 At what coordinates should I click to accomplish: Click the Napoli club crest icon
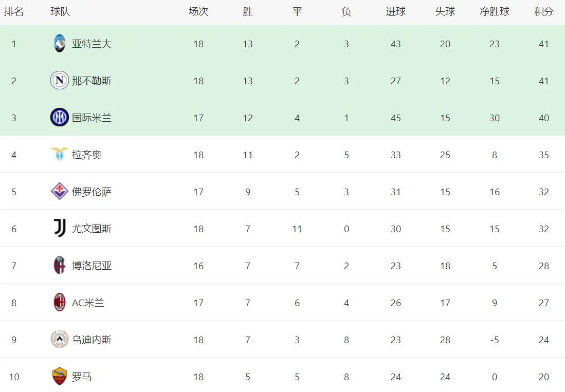(60, 81)
